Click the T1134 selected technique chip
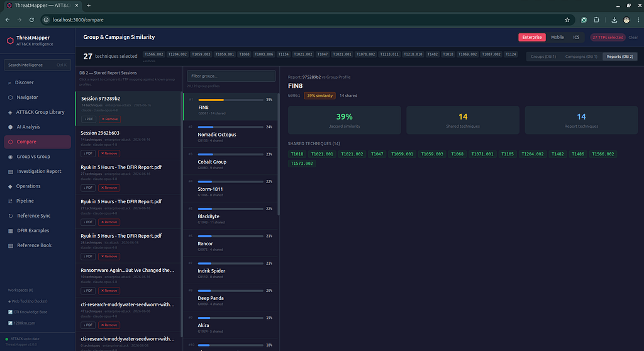Viewport: 644px width, 351px height. 284,54
